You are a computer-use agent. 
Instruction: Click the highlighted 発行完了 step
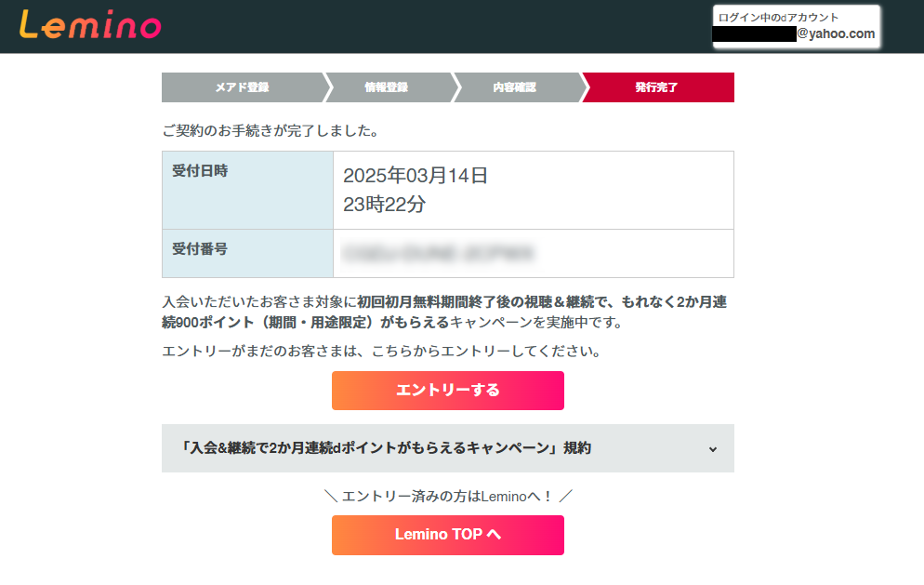[x=657, y=87]
